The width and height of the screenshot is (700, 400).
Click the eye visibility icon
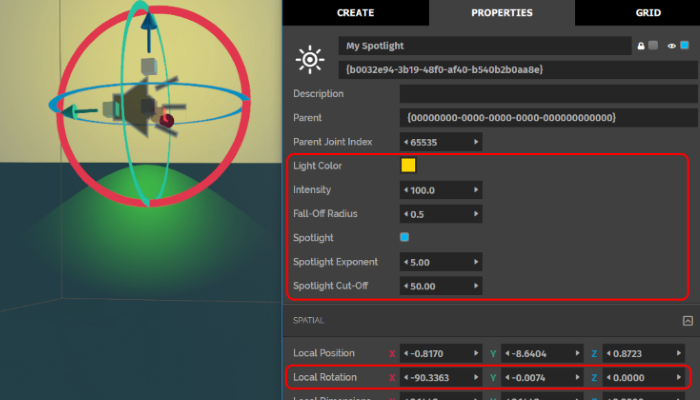[671, 46]
